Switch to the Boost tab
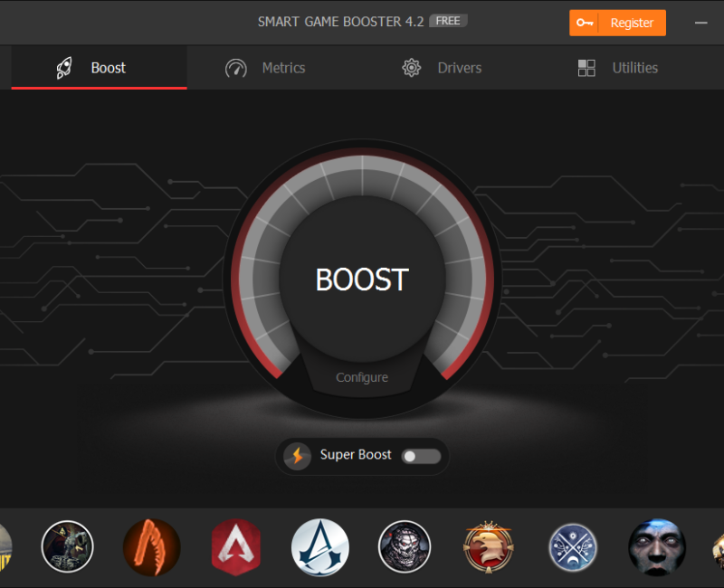 pyautogui.click(x=99, y=68)
